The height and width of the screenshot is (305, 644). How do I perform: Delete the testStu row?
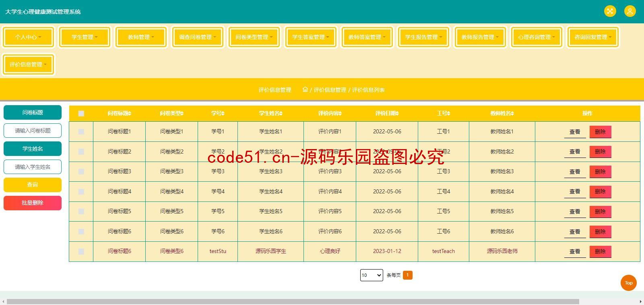pos(601,251)
